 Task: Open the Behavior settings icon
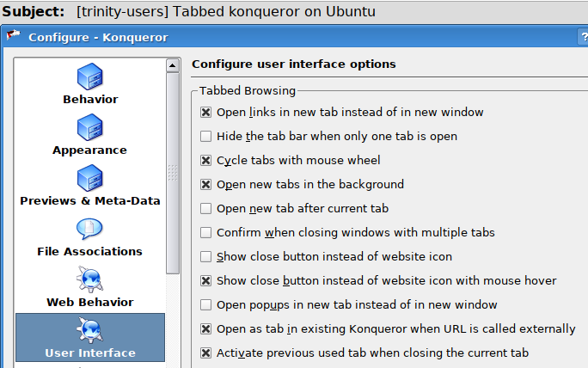tap(90, 77)
